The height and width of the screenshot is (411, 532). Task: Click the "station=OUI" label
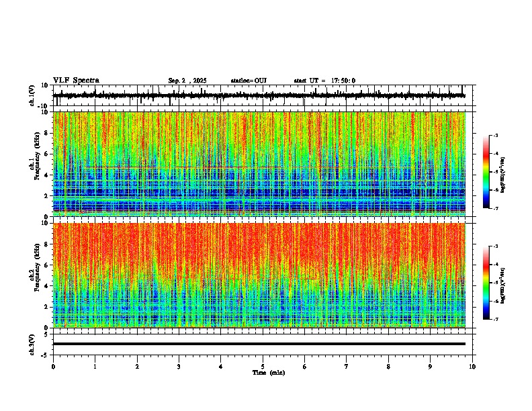[249, 81]
